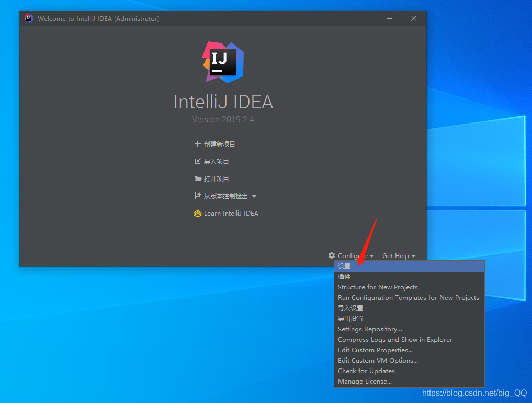
Task: Minimize the Welcome to IntelliJ IDEA window
Action: tap(389, 18)
